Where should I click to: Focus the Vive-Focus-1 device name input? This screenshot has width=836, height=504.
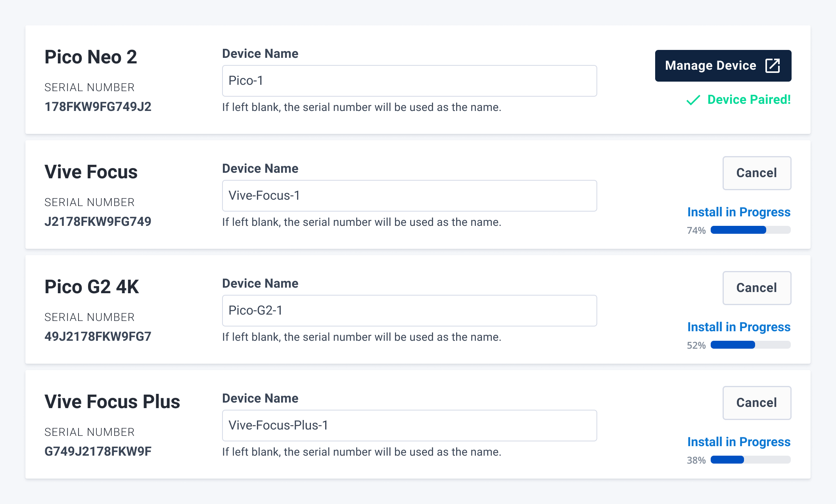409,196
